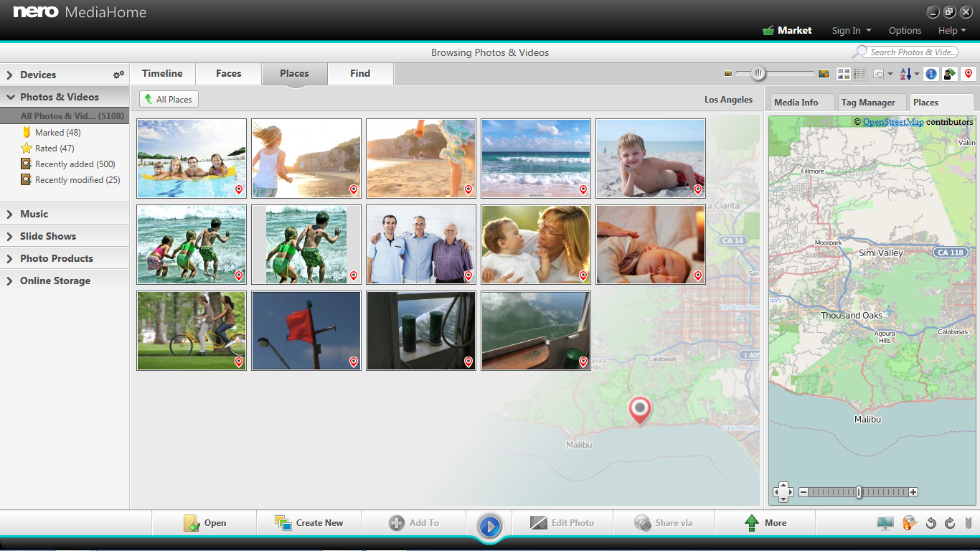Image resolution: width=980 pixels, height=551 pixels.
Task: Click the fullscreen monitor icon
Action: pyautogui.click(x=885, y=523)
